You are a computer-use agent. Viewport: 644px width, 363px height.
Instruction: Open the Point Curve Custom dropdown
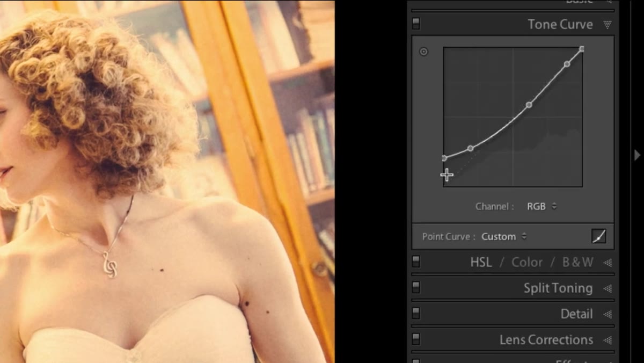click(504, 236)
